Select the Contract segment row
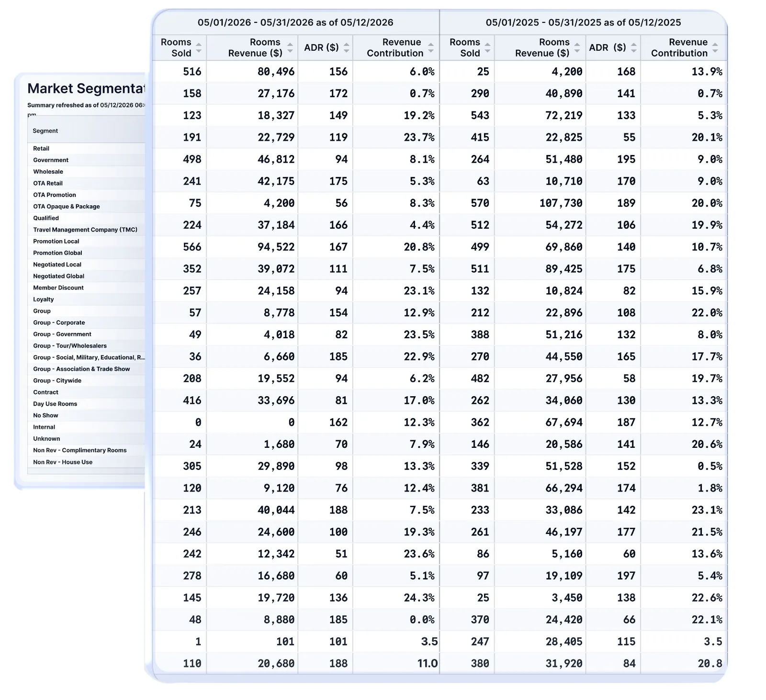Image resolution: width=766 pixels, height=700 pixels. (x=86, y=392)
